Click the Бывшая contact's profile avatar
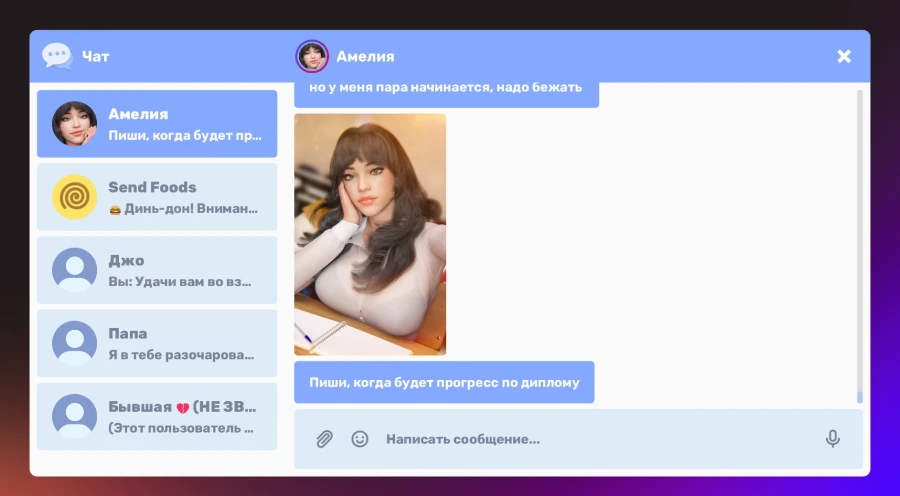This screenshot has width=900, height=496. pos(74,416)
